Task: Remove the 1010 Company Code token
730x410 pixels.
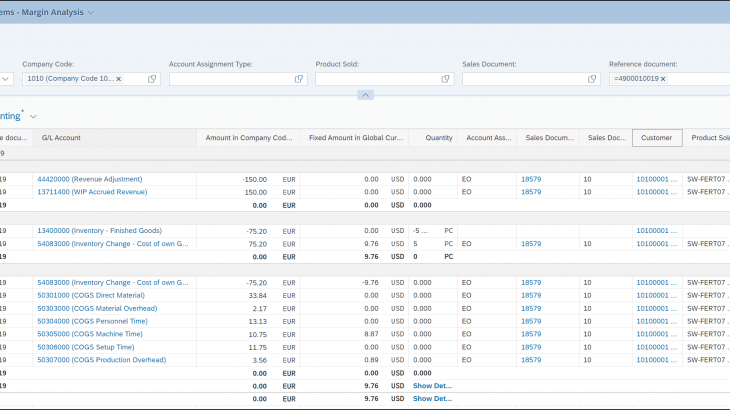Action: pos(118,79)
